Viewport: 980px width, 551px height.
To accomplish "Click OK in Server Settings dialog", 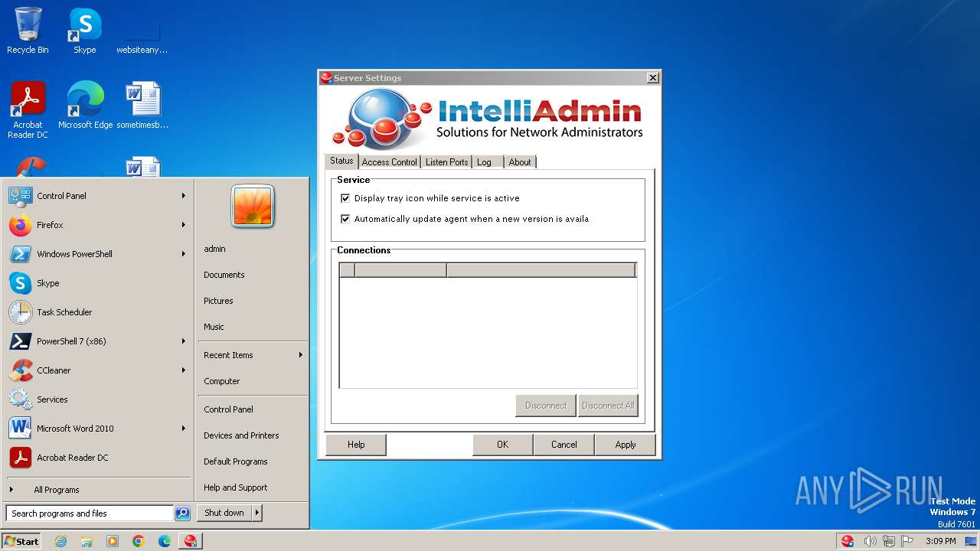I will pos(502,445).
